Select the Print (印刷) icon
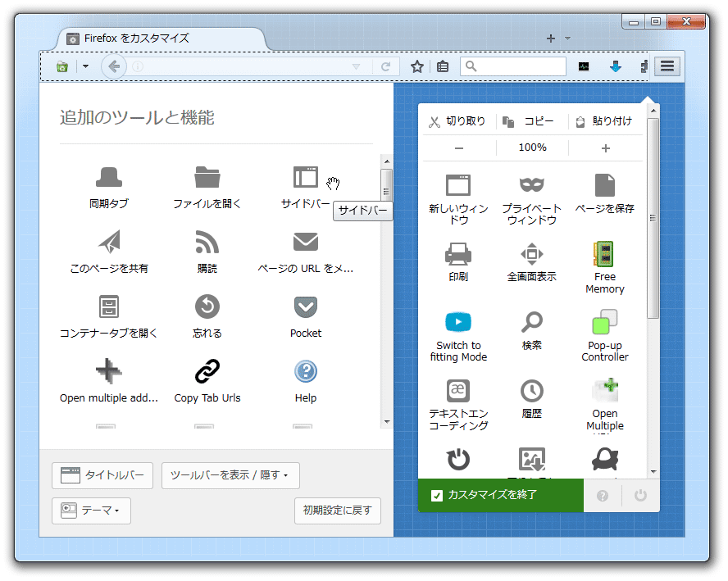The width and height of the screenshot is (728, 581). click(458, 254)
